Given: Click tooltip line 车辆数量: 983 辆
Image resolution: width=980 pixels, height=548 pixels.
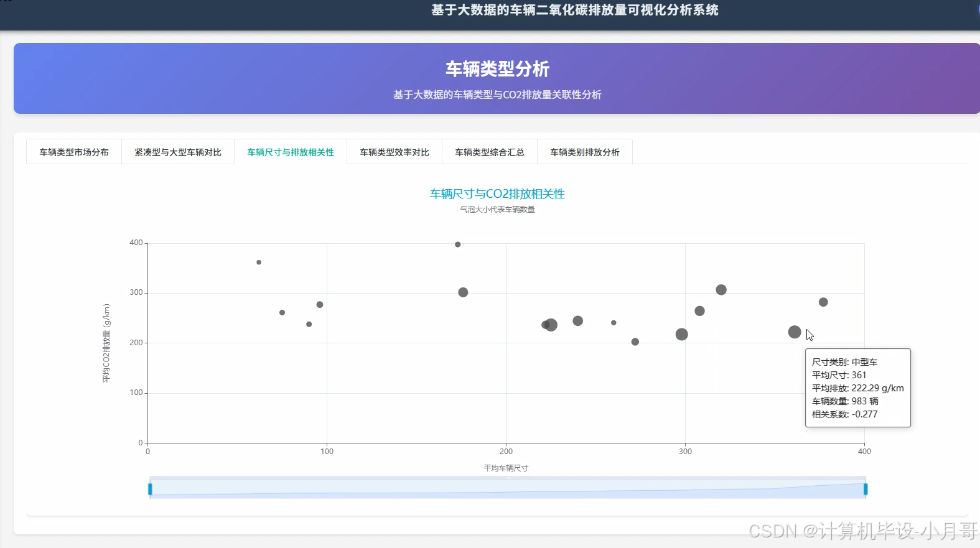Looking at the screenshot, I should (x=846, y=401).
